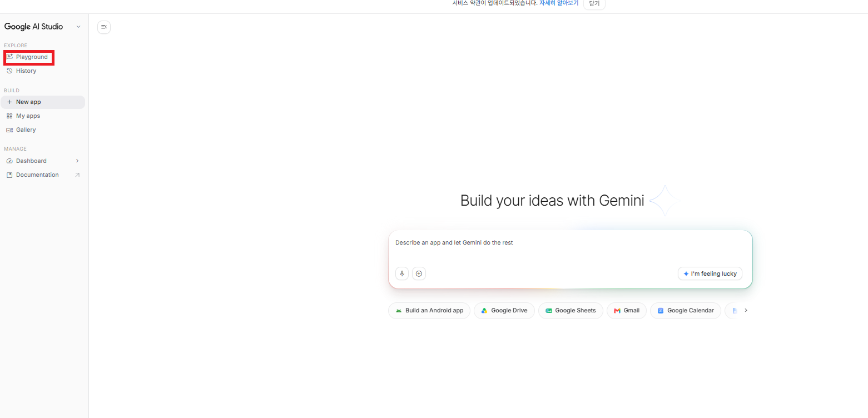
Task: Select the Google Sheets suggestion chip
Action: (x=571, y=311)
